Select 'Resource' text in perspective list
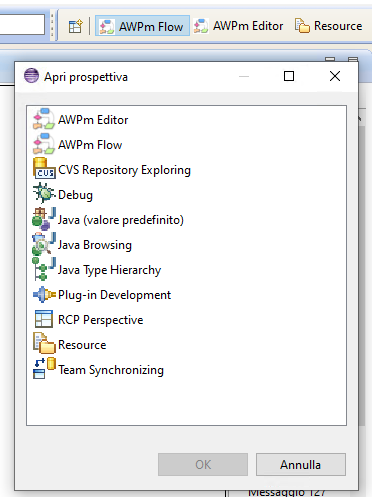The height and width of the screenshot is (497, 372). [x=82, y=345]
